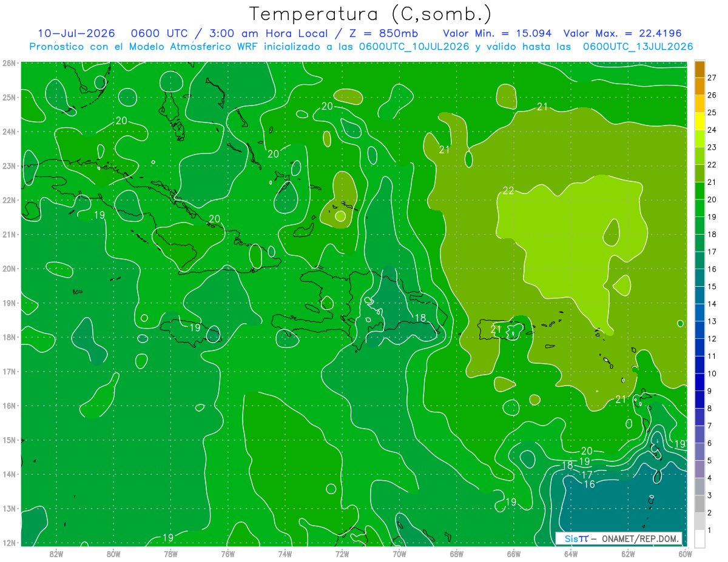The width and height of the screenshot is (728, 562).
Task: Click the 22 contour label on the map
Action: [x=508, y=191]
